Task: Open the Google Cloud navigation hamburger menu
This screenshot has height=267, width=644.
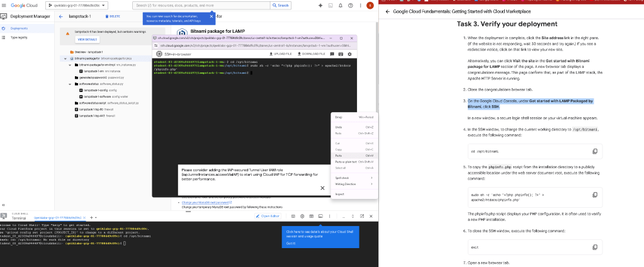Action: (4, 5)
